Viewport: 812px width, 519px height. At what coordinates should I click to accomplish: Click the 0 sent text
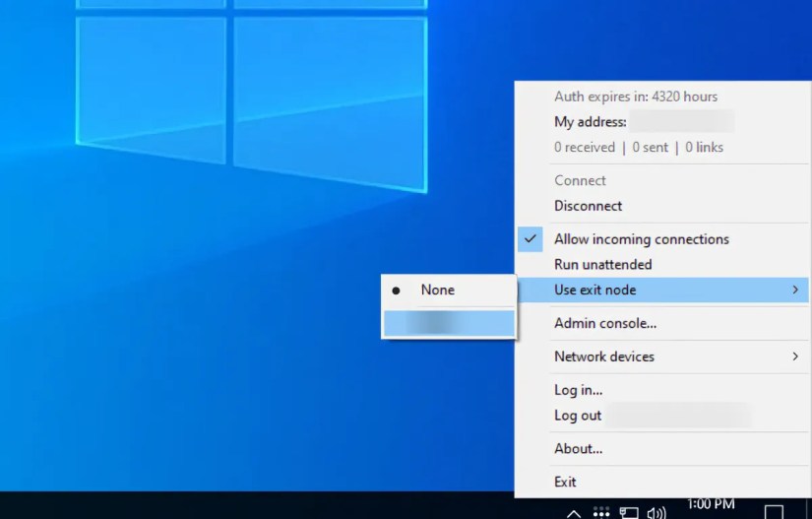650,148
